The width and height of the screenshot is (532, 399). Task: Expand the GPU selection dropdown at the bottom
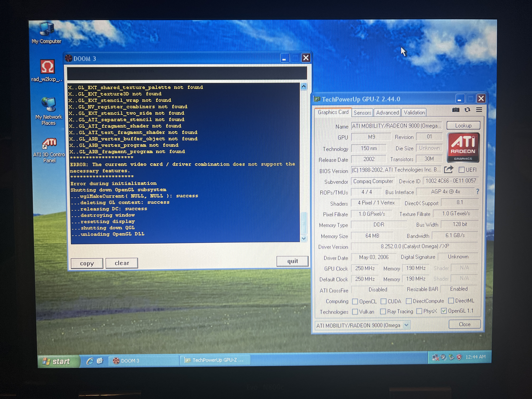pyautogui.click(x=406, y=325)
